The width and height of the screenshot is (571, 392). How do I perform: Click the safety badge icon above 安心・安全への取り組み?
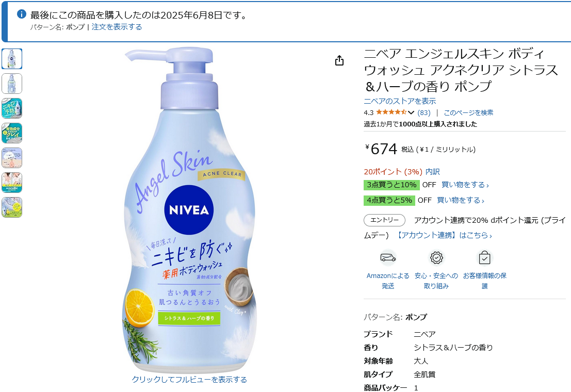(x=436, y=258)
